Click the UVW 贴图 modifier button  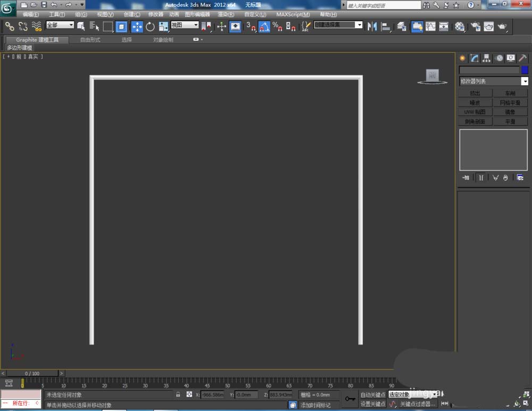pyautogui.click(x=475, y=112)
